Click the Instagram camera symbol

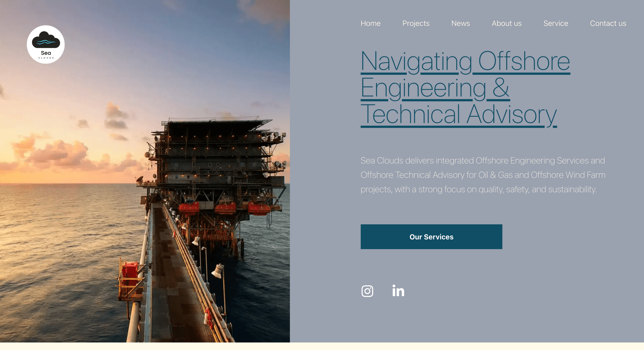(367, 291)
